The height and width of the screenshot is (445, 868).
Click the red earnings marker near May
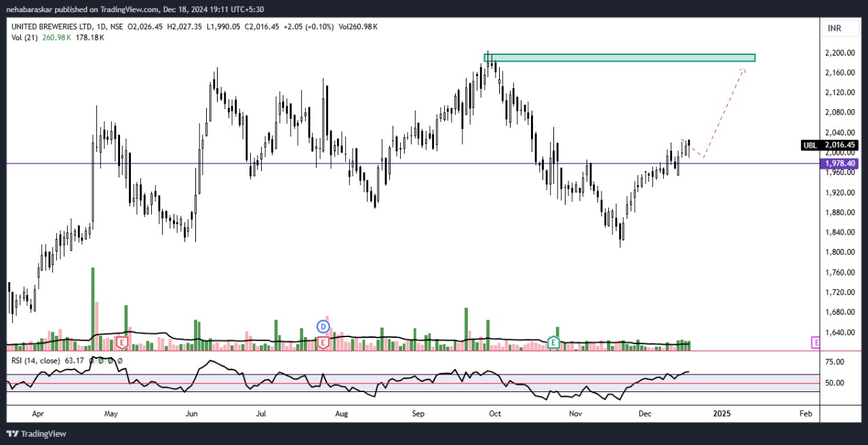[x=122, y=343]
